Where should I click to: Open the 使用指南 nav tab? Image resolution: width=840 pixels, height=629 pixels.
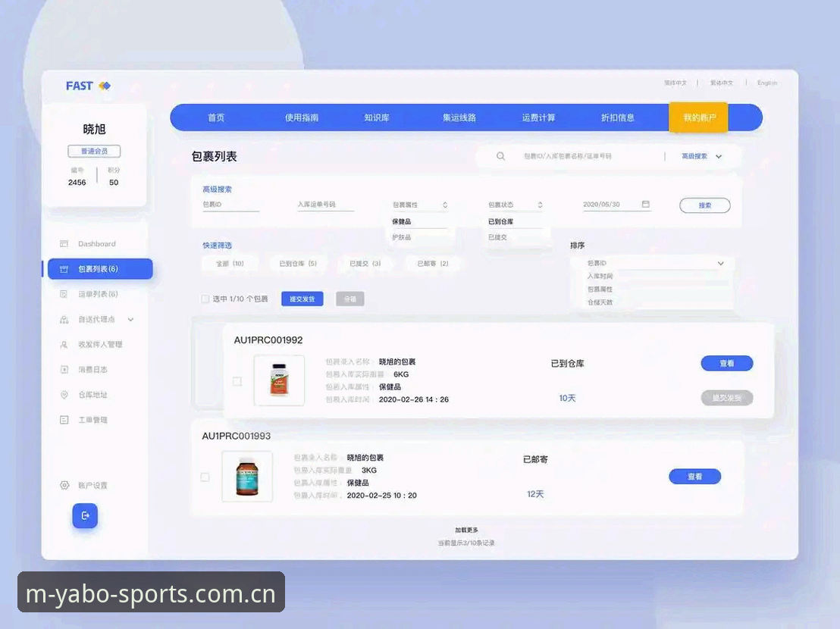pos(302,117)
